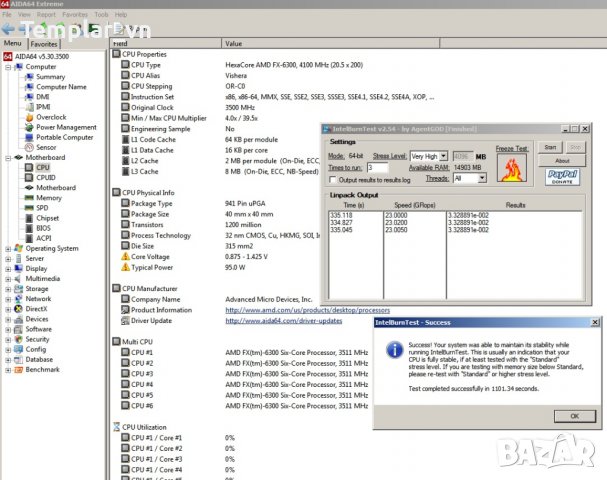This screenshot has width=607, height=480.
Task: Open the Favorites menu
Action: point(75,15)
